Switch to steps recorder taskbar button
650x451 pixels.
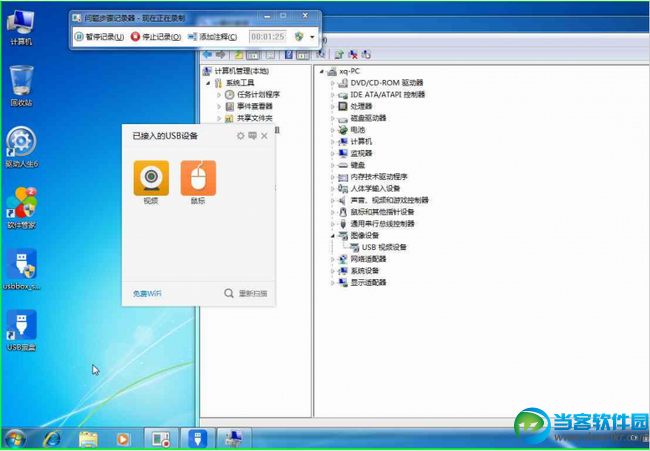(162, 439)
